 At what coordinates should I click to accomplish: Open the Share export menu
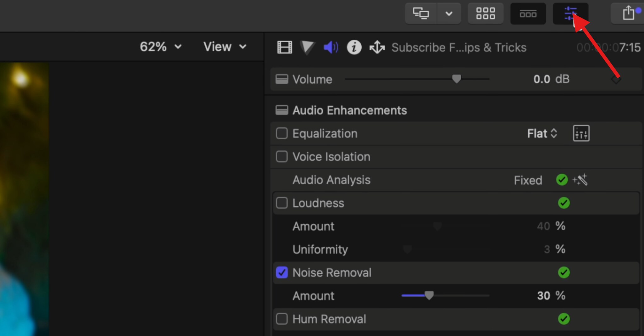pos(628,13)
